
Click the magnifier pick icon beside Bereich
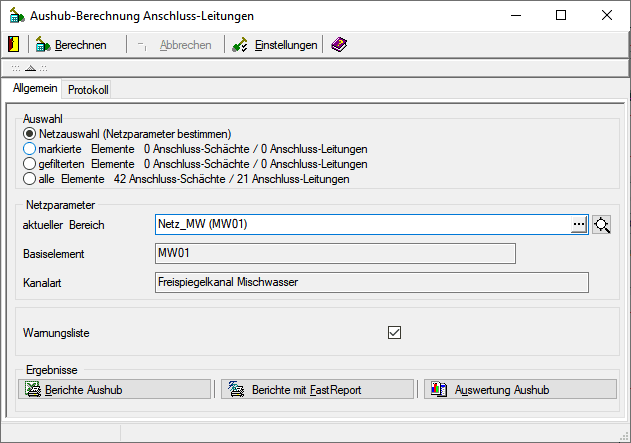pyautogui.click(x=601, y=224)
